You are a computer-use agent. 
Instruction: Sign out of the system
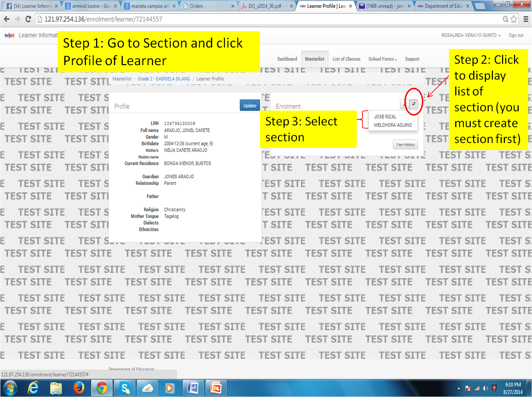tap(516, 35)
